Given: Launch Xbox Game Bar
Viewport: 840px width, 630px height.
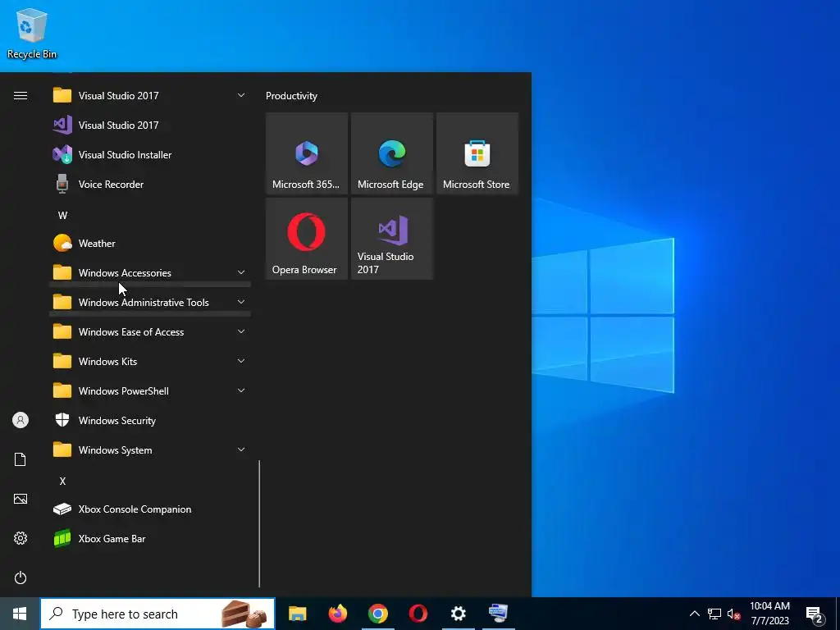Looking at the screenshot, I should pos(150,538).
